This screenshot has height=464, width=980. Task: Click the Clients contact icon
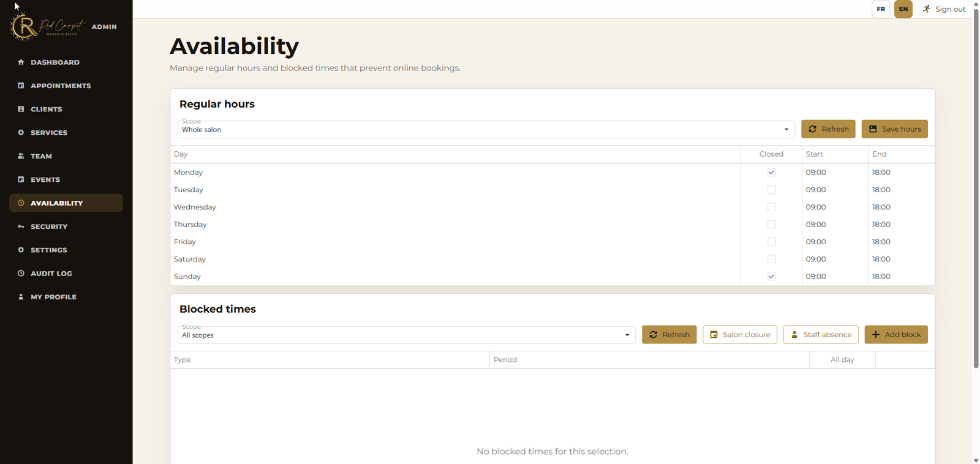click(x=21, y=109)
